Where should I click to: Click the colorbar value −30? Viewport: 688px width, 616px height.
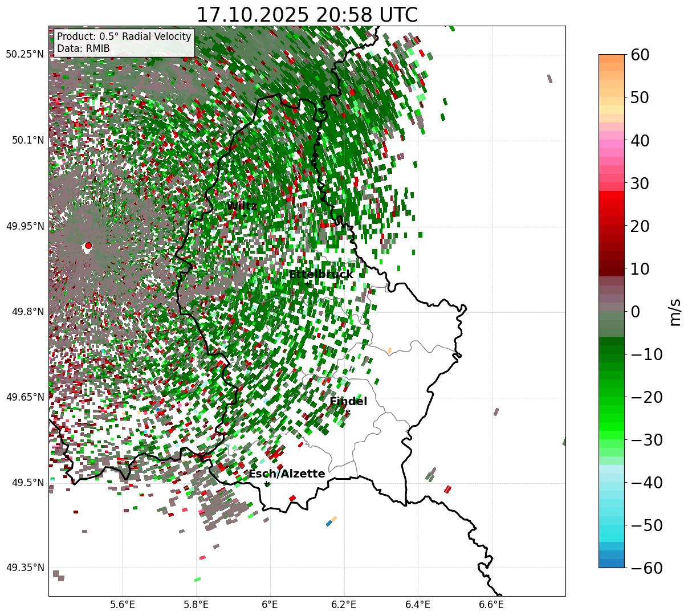click(x=646, y=440)
